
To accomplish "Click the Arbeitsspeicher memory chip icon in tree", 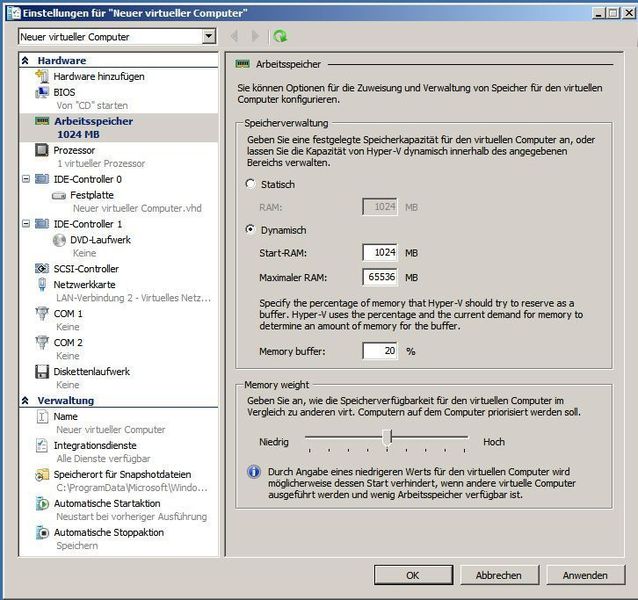I will tap(42, 121).
